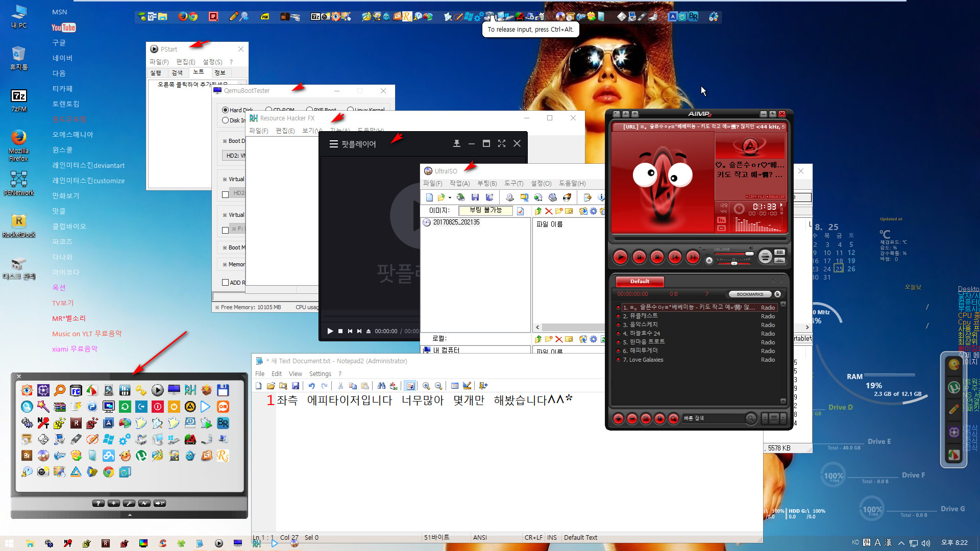
Task: Click PotPlayer pin on top icon
Action: pos(457,144)
